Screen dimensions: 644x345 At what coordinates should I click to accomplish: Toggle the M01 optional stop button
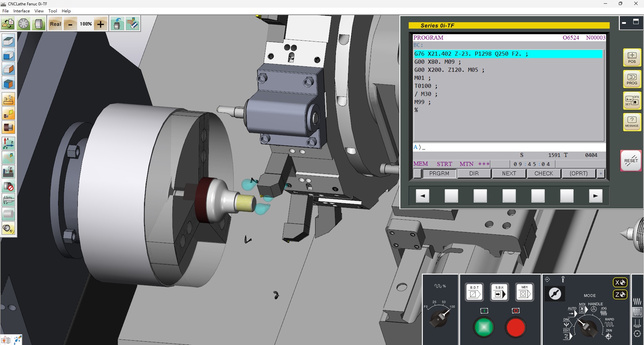tap(524, 292)
